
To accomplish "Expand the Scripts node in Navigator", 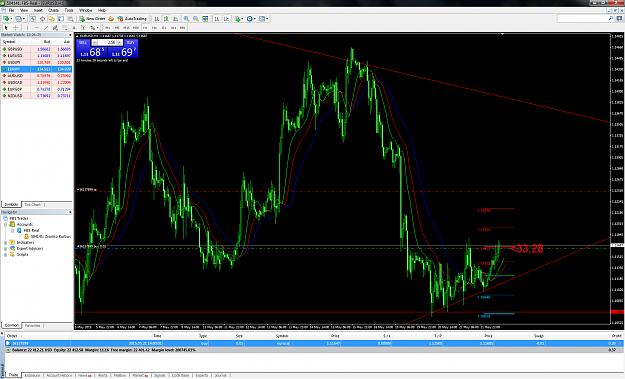I will [x=6, y=254].
